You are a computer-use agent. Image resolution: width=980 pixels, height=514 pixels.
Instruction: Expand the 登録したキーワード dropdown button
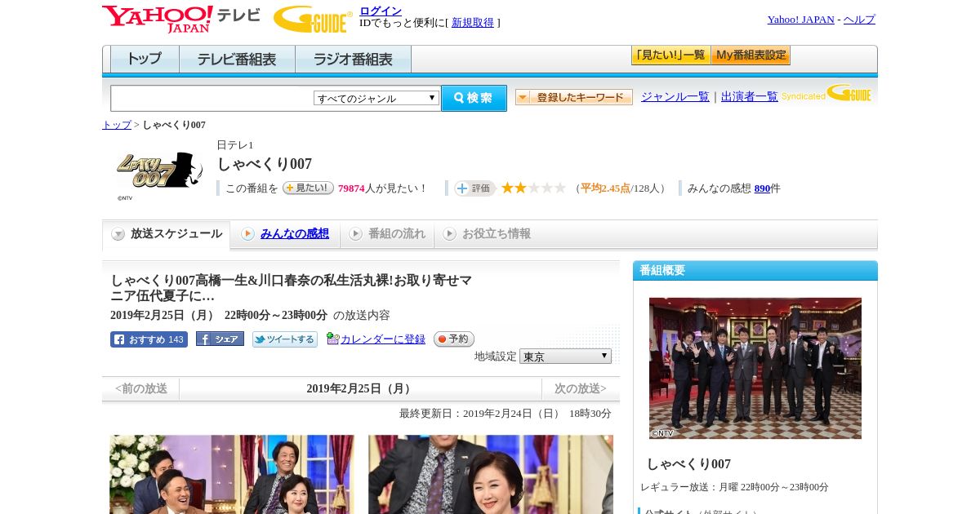click(573, 97)
